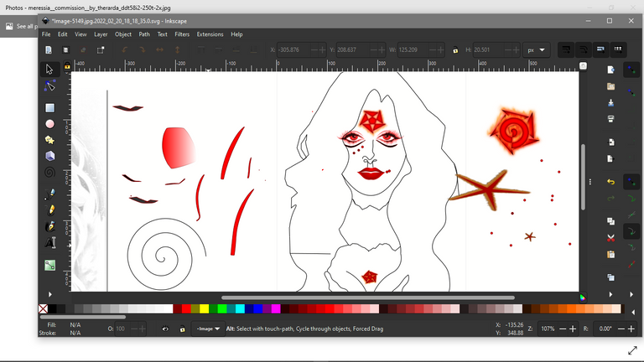
Task: Click the no-color X swatch
Action: tap(43, 308)
